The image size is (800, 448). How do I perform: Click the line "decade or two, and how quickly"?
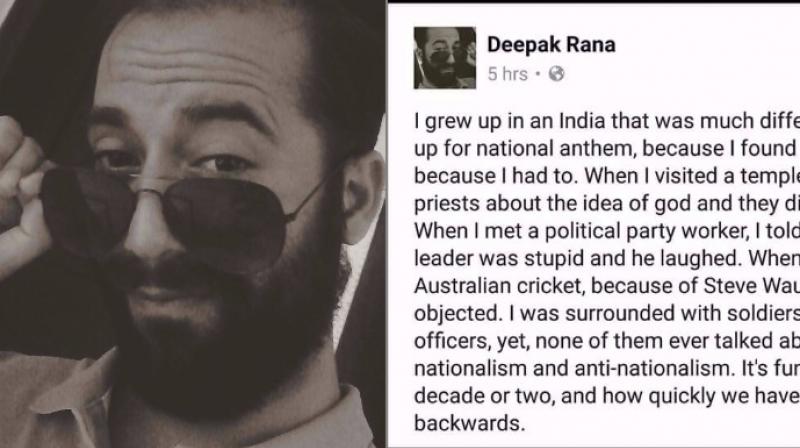coord(607,396)
